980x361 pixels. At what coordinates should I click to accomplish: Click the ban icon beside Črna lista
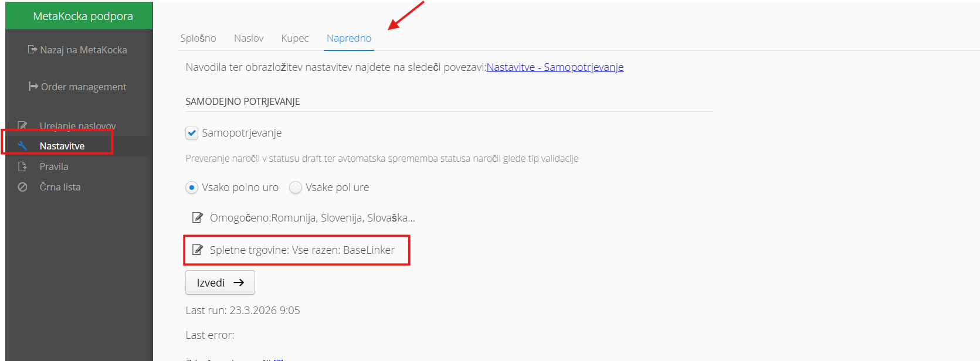point(22,187)
